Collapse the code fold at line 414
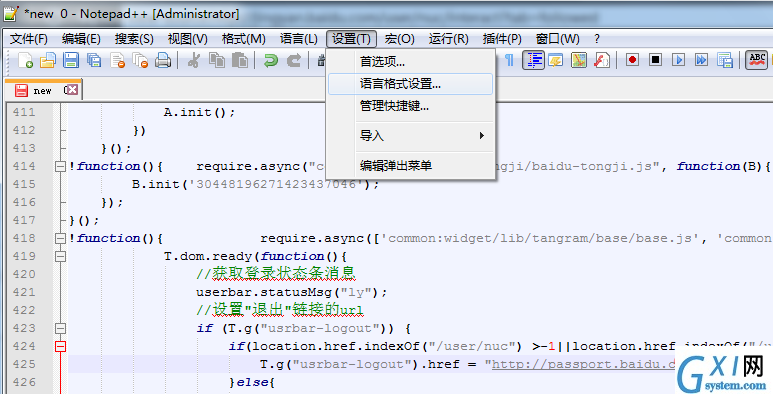This screenshot has width=773, height=394. (x=60, y=167)
